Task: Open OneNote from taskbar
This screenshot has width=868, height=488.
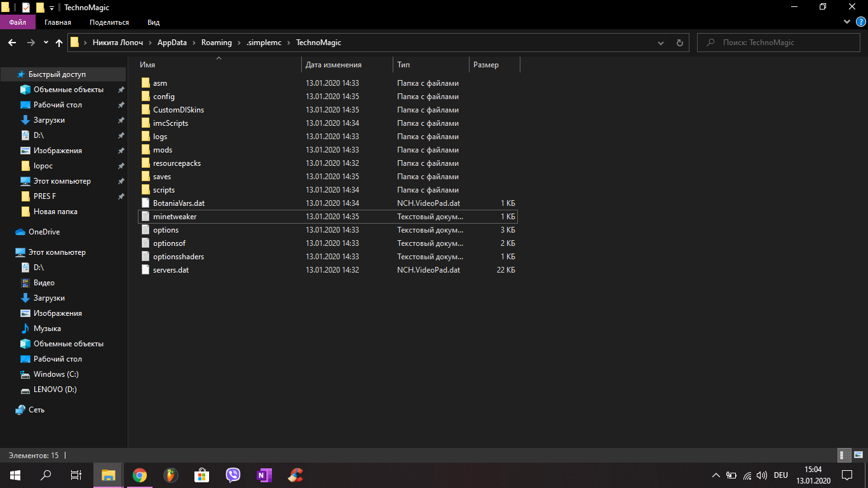Action: point(264,475)
